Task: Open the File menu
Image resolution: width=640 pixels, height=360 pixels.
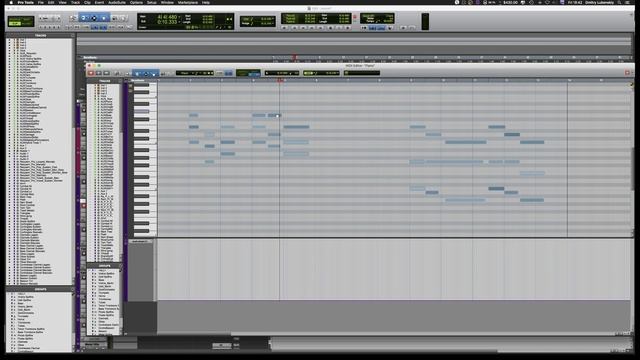Action: point(40,2)
